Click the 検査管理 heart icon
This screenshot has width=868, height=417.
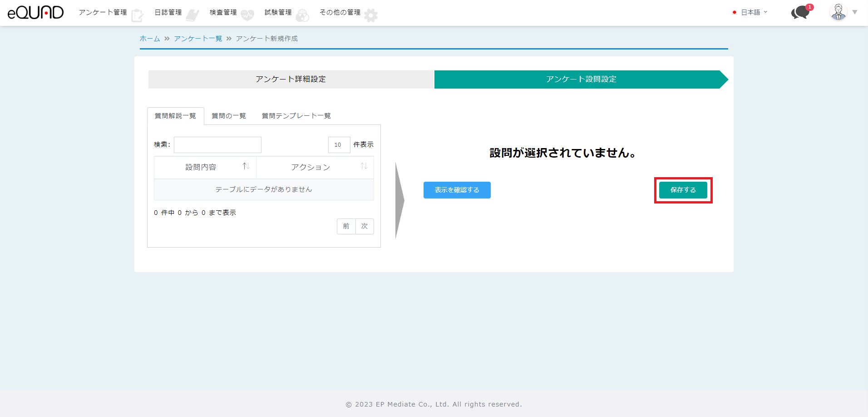point(247,15)
